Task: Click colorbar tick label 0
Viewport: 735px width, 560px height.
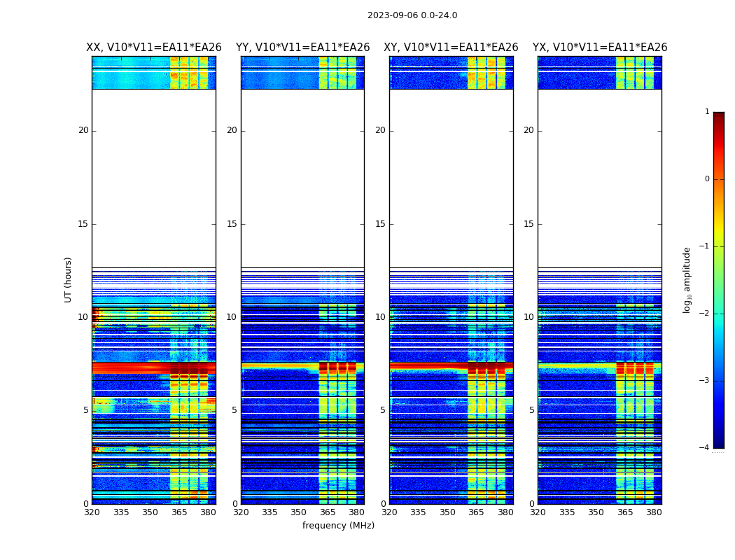Action: 706,179
